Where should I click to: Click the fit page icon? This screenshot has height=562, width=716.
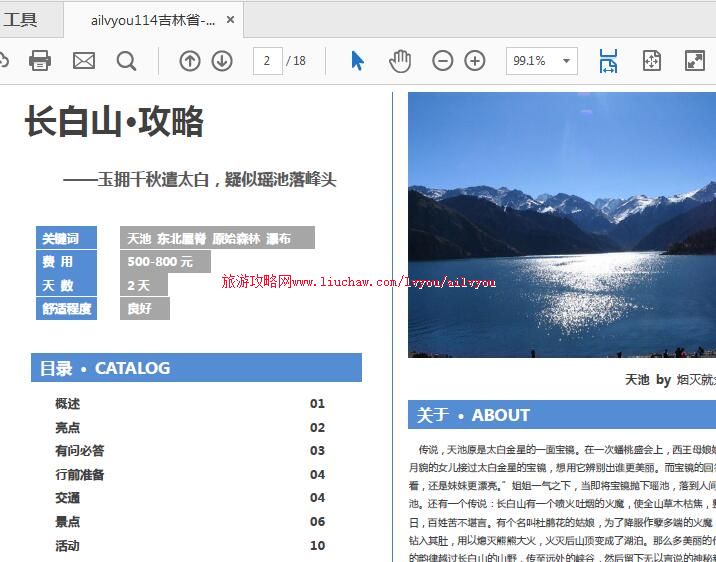pyautogui.click(x=652, y=61)
